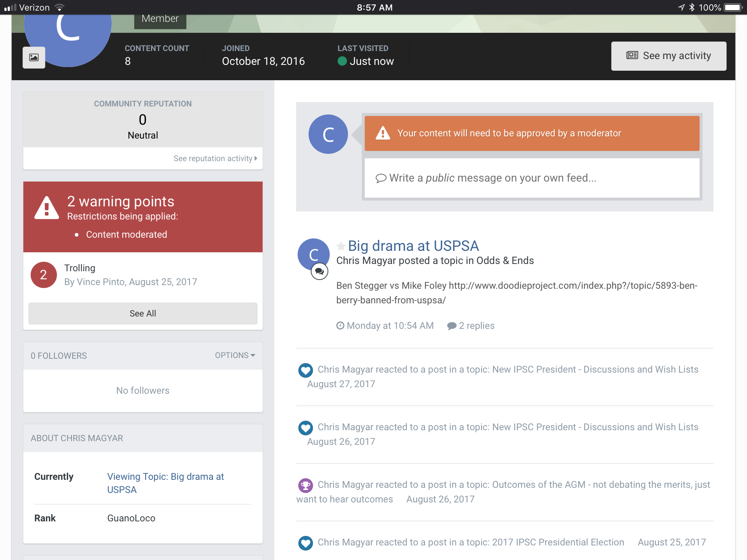The width and height of the screenshot is (747, 560).
Task: Open 2017 IPSC Presidential Election topic link
Action: pos(558,542)
